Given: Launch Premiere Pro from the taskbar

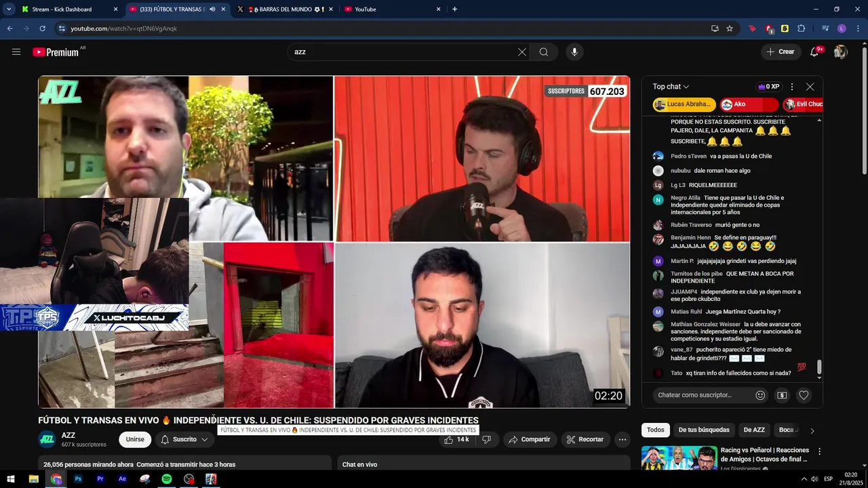Looking at the screenshot, I should [100, 479].
